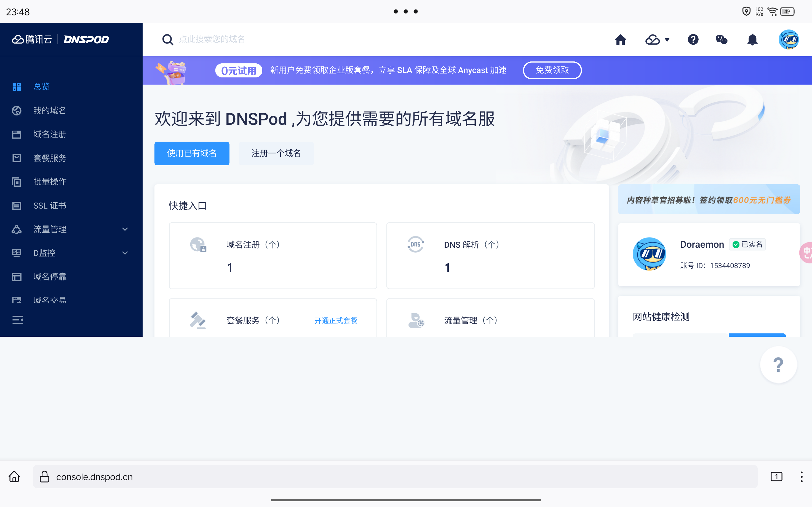This screenshot has height=507, width=812.
Task: Expand the D监控 sidebar menu
Action: (44, 253)
